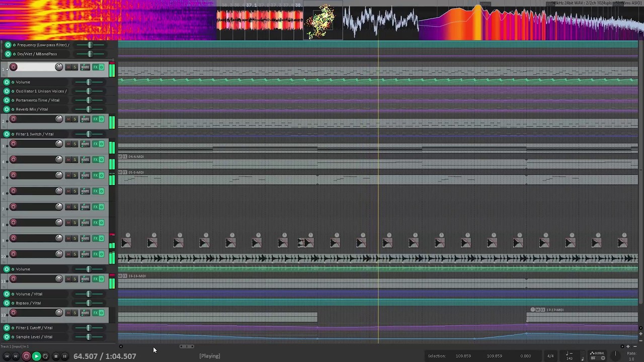Mute track 1
Screen dimensions: 644x362
tap(68, 67)
